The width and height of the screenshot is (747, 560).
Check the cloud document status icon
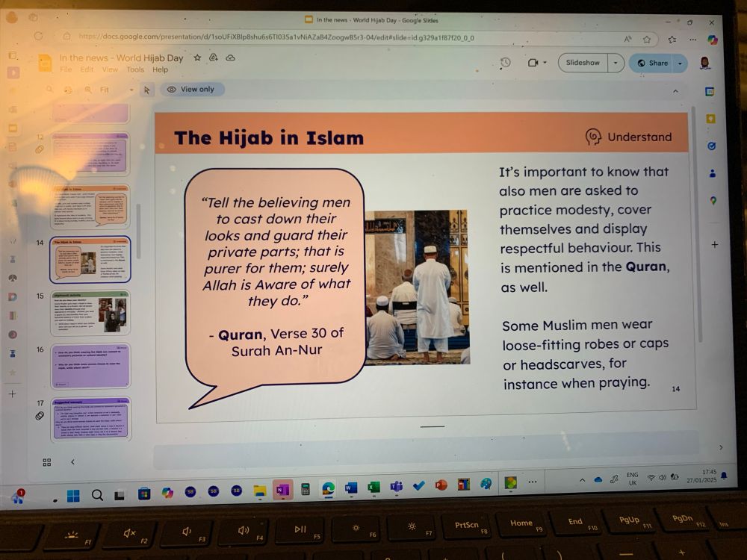(x=230, y=57)
